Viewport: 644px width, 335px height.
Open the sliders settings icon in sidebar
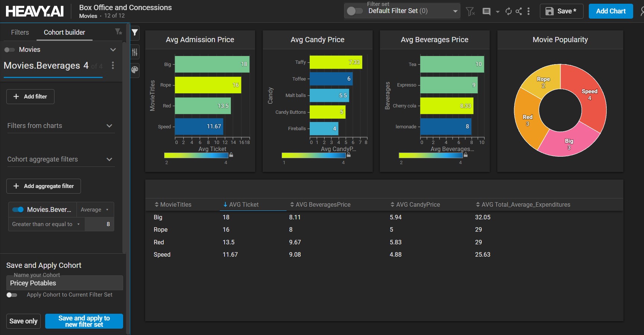pyautogui.click(x=135, y=52)
